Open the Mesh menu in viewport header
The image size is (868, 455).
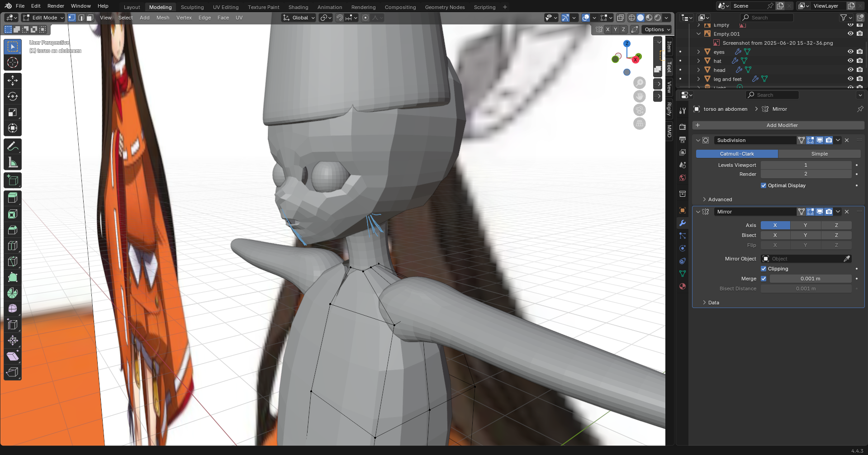point(163,18)
